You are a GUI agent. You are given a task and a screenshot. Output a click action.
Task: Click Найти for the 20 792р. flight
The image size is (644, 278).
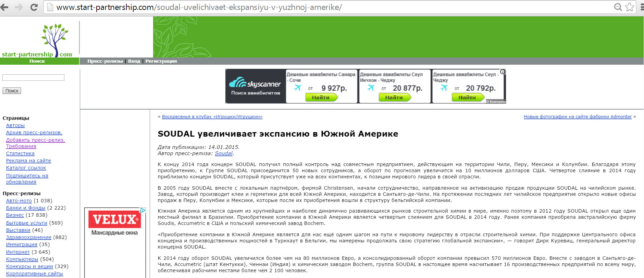tap(468, 98)
